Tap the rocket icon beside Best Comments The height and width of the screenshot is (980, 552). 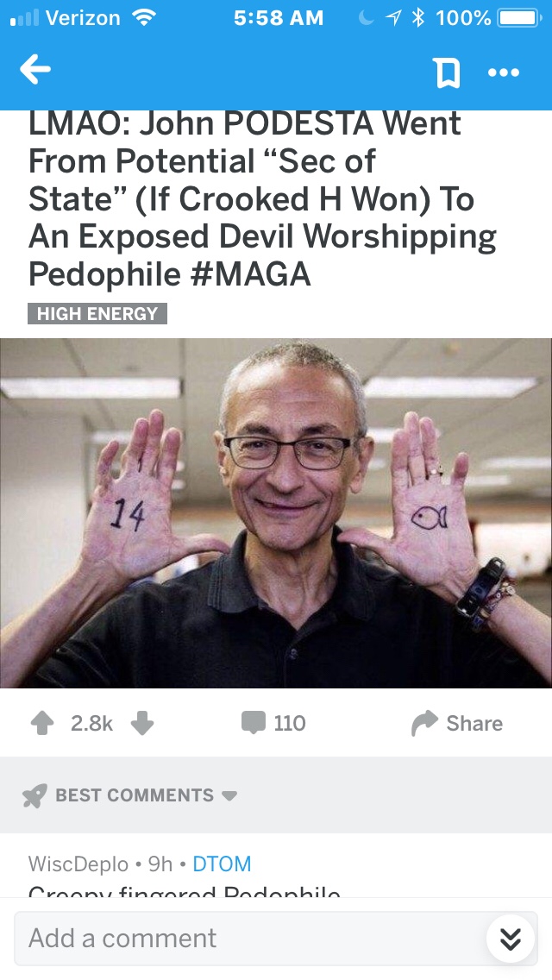coord(34,795)
